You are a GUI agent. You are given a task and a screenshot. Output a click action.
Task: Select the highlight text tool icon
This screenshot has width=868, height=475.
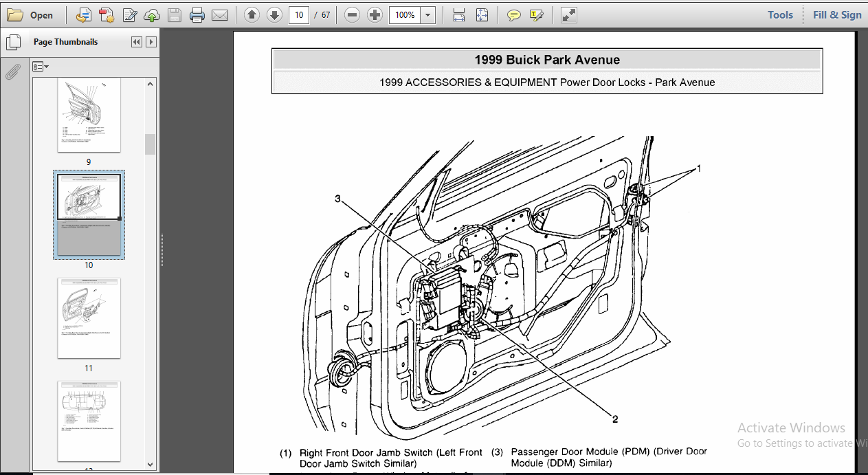tap(537, 15)
